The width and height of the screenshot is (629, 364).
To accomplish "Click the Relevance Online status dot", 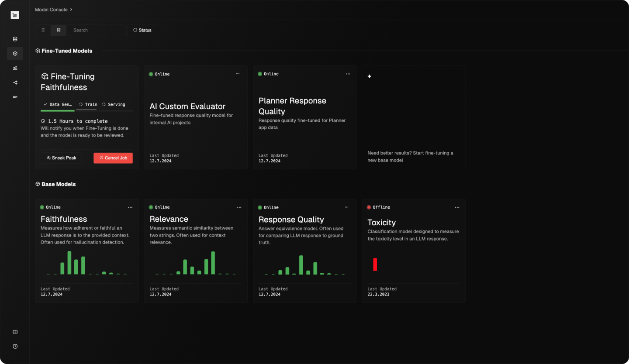I will [151, 207].
